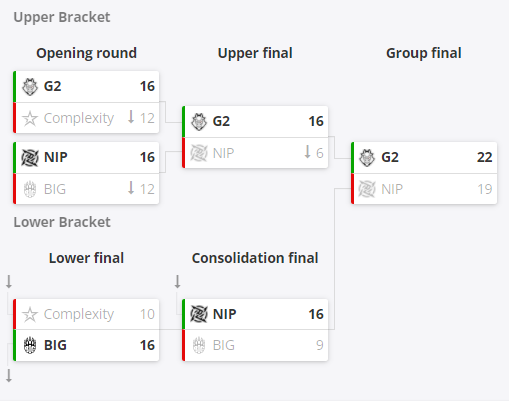509x402 pixels.
Task: Click the BIG logo in Opening round
Action: pyautogui.click(x=30, y=189)
